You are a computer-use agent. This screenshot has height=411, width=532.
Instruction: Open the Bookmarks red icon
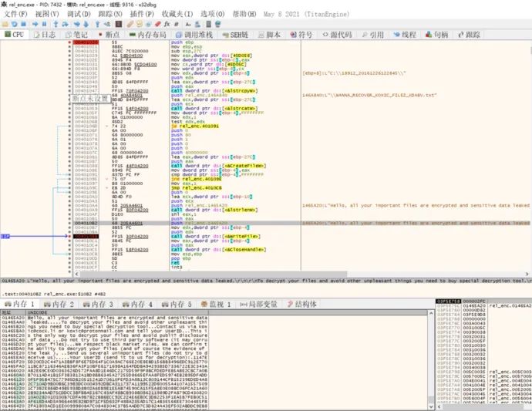157,24
